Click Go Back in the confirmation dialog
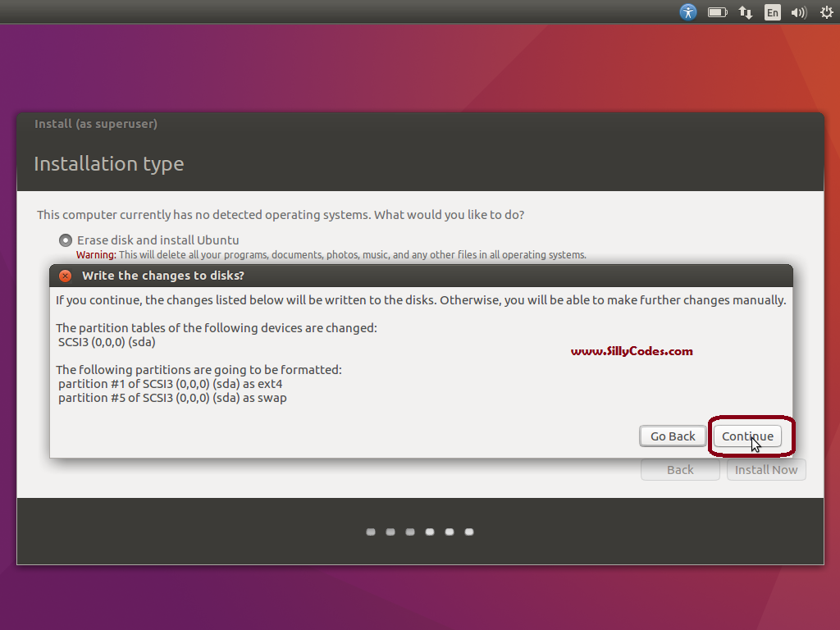The height and width of the screenshot is (630, 840). click(x=673, y=436)
